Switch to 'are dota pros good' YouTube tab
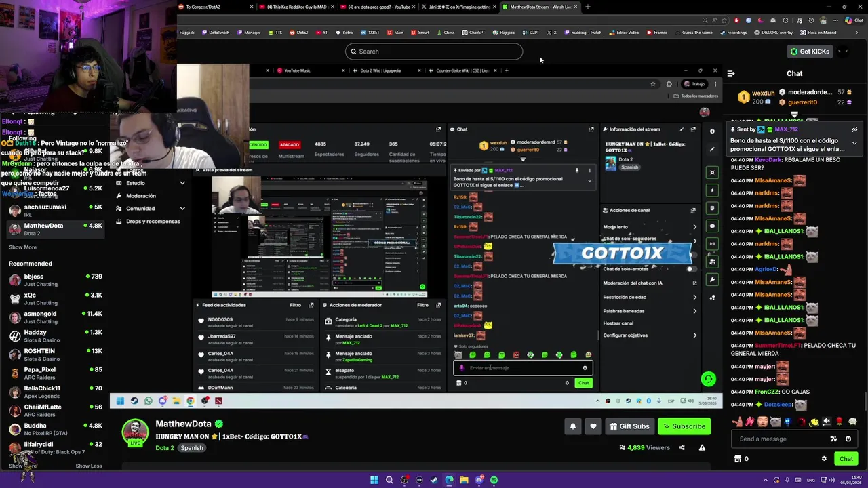 [x=378, y=7]
